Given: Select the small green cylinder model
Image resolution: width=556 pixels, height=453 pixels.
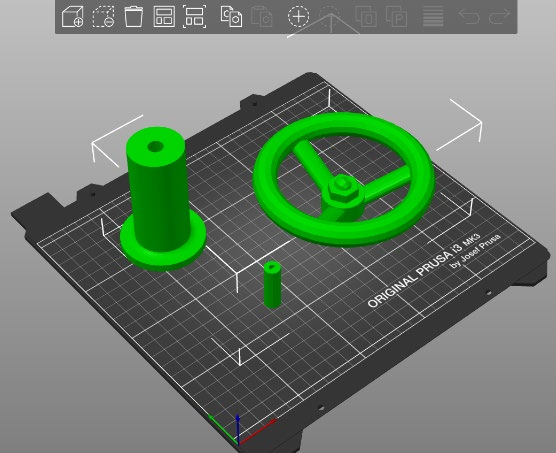Looking at the screenshot, I should (x=272, y=285).
